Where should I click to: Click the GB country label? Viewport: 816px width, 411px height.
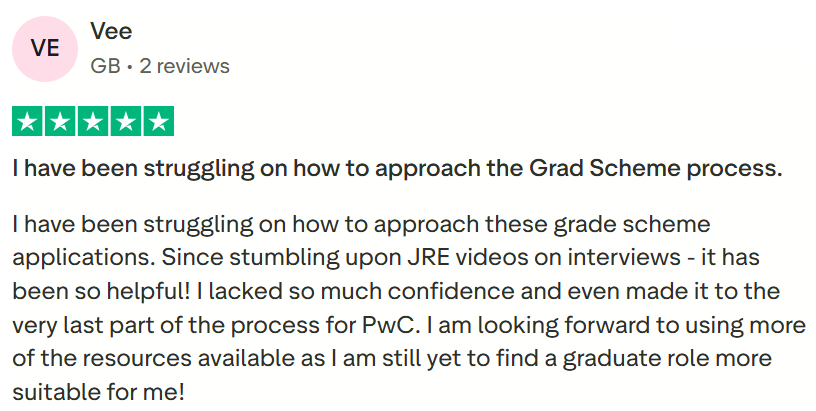105,66
